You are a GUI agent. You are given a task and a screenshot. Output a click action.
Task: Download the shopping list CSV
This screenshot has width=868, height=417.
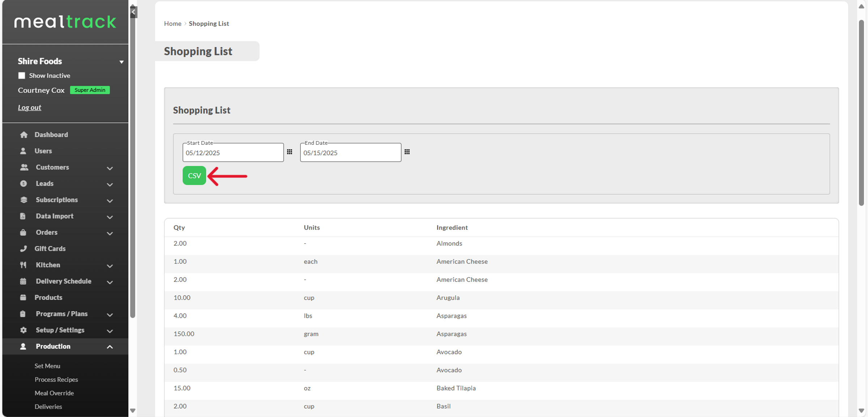pos(194,176)
